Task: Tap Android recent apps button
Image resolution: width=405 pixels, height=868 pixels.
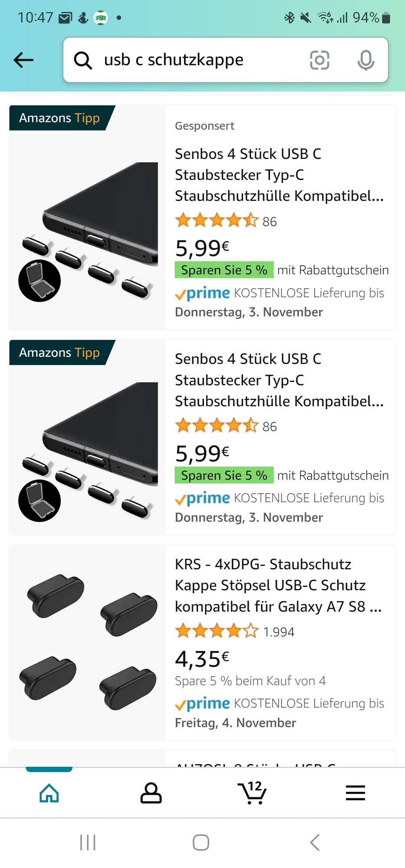Action: coord(88,842)
